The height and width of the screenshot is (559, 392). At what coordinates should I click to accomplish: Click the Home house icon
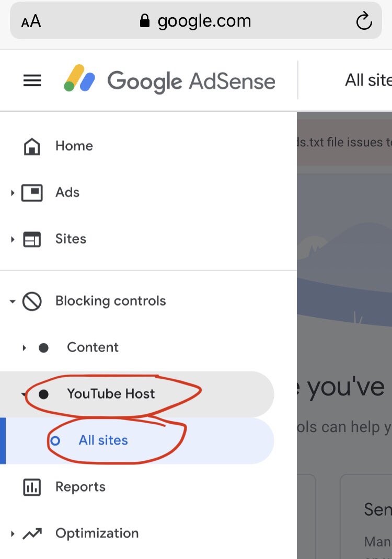pos(32,146)
